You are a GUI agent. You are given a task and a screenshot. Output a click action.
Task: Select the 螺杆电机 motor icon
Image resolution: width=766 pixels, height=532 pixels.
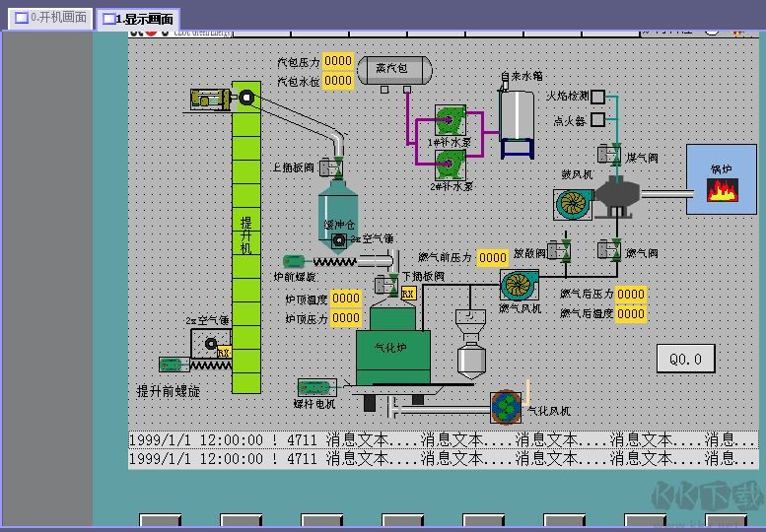(315, 388)
